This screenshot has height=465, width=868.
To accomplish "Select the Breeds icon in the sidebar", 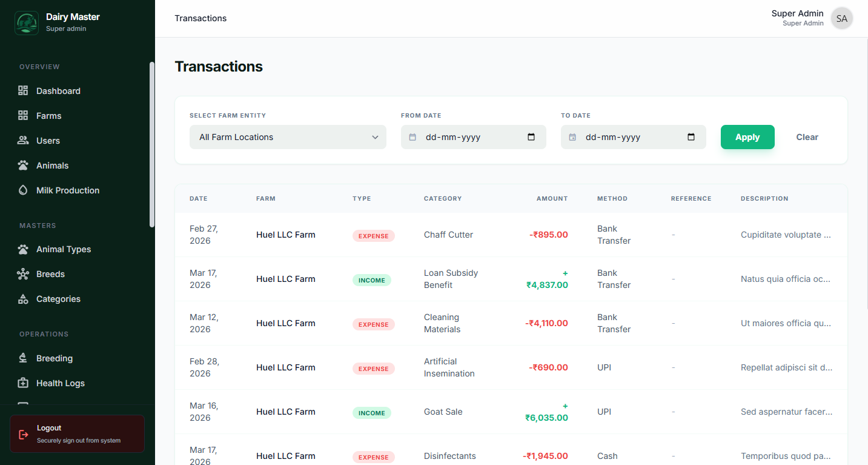I will 22,273.
